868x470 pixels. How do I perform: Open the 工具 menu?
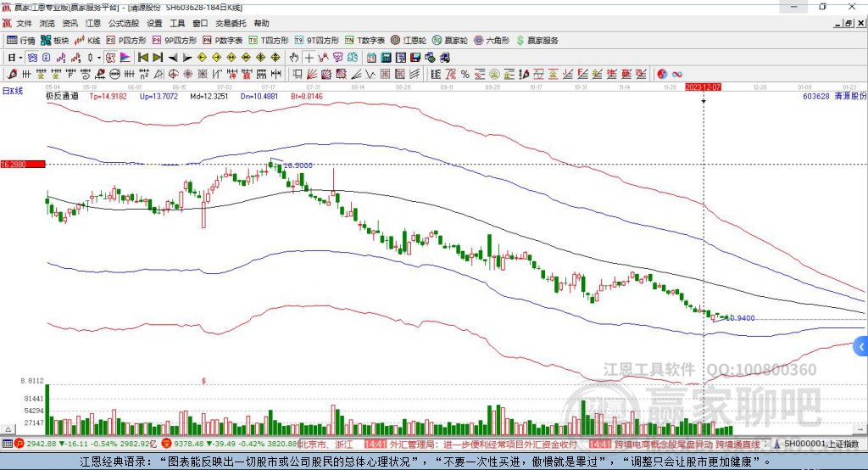(177, 23)
